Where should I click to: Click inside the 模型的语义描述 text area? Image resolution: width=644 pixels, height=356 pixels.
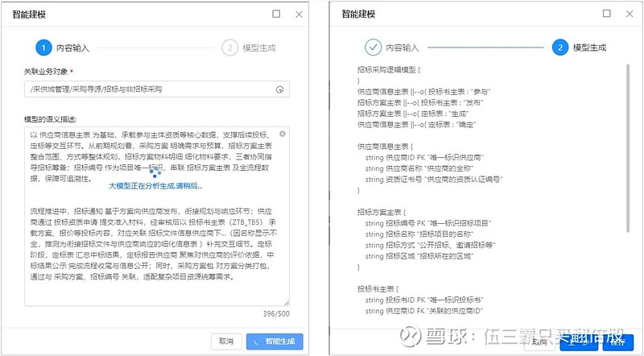[x=157, y=216]
